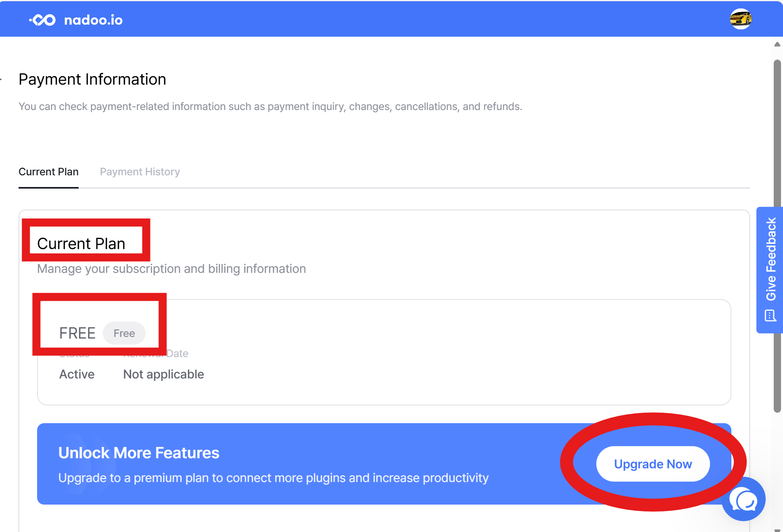
Task: Click the feedback note icon on side tab
Action: 771,316
